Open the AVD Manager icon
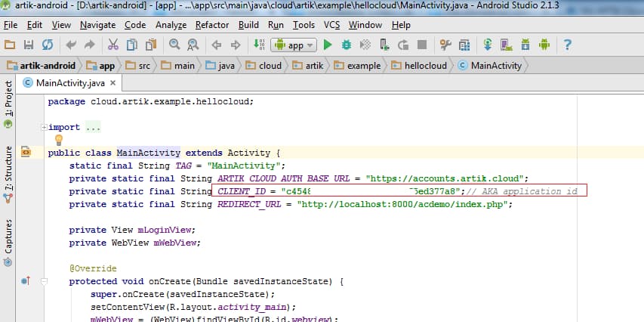Viewport: 644px width, 322px height. coord(506,45)
